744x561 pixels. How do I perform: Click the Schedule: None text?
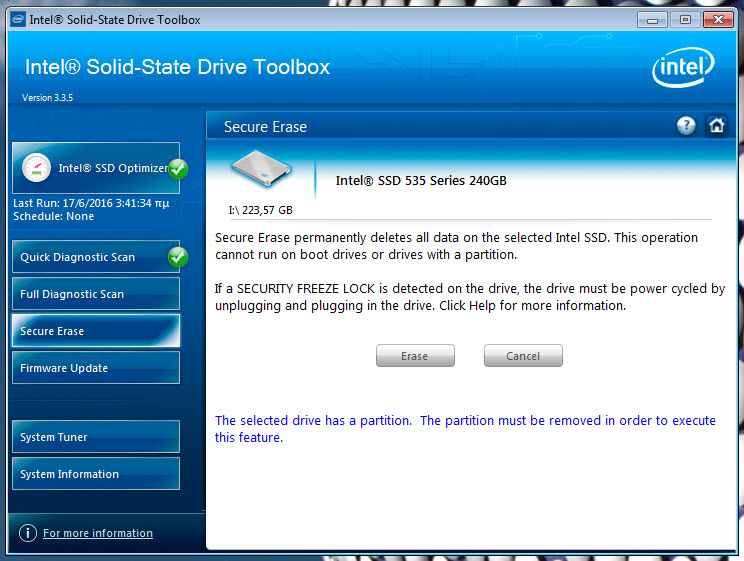(54, 216)
